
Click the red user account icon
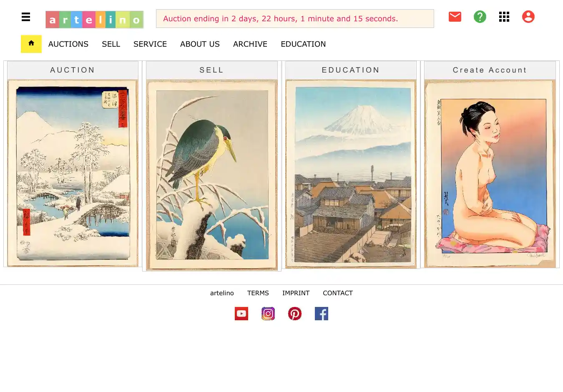click(x=528, y=17)
